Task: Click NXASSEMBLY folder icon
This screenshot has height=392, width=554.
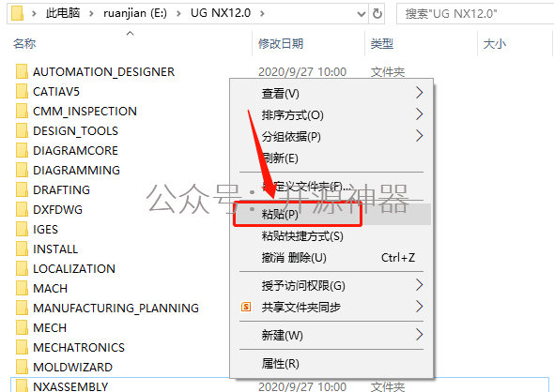Action: click(22, 386)
